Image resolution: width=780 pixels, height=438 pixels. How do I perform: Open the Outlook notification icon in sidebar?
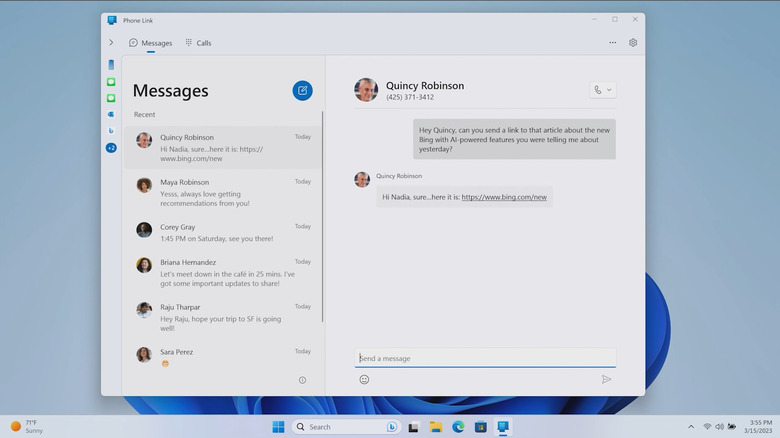click(x=111, y=114)
